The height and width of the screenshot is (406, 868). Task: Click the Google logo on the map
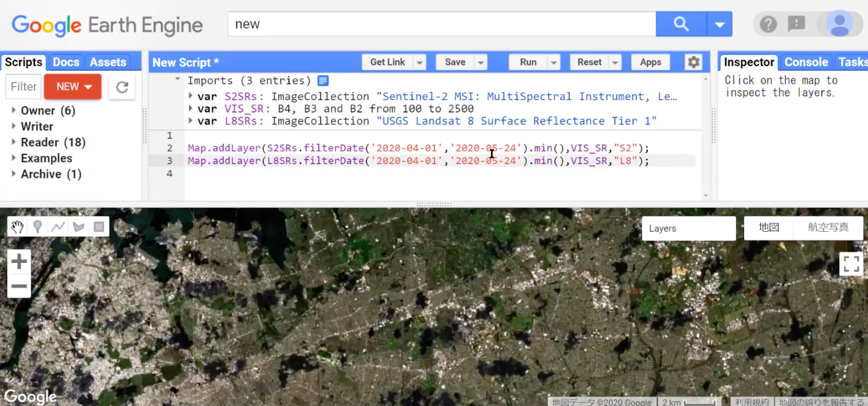click(30, 397)
